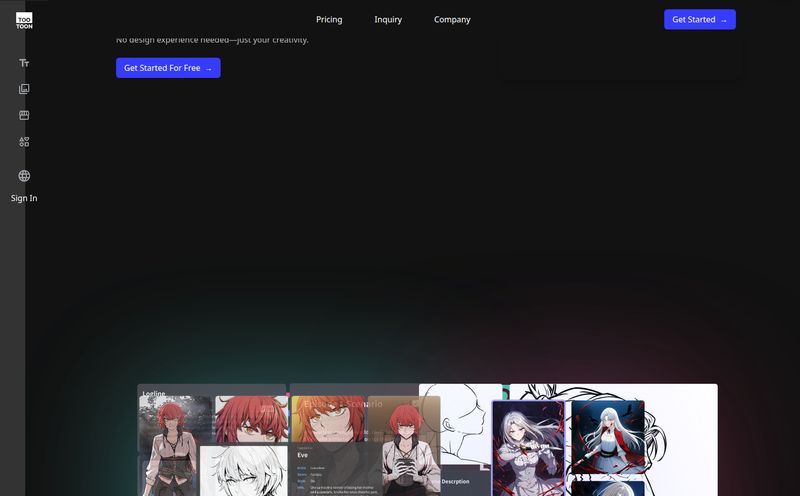Image resolution: width=800 pixels, height=496 pixels.
Task: Open the Pricing menu item
Action: pyautogui.click(x=329, y=20)
